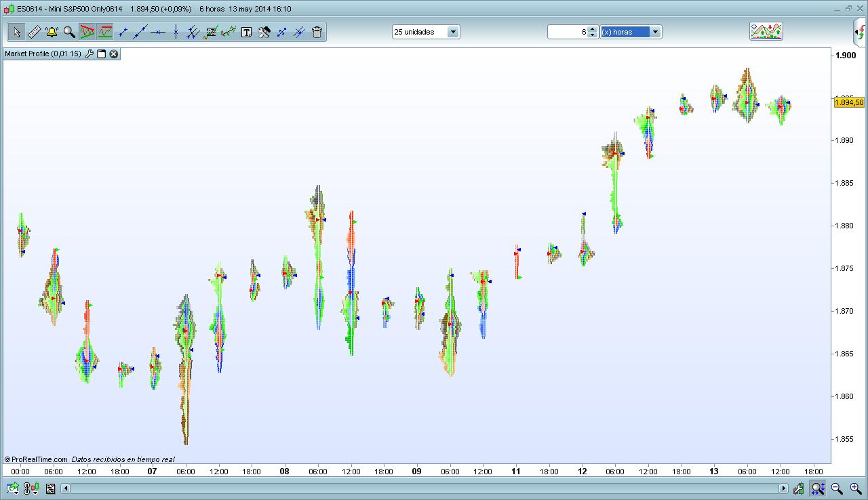
Task: Pick the ruler measurement tool
Action: (35, 32)
